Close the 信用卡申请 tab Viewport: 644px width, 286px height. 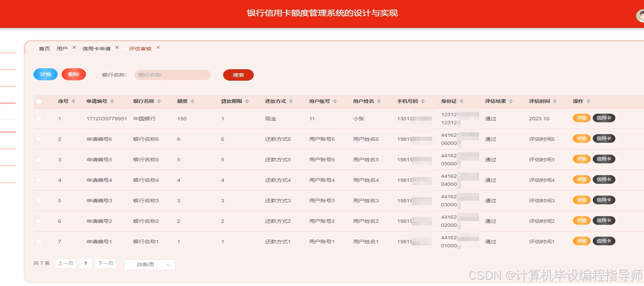(117, 47)
